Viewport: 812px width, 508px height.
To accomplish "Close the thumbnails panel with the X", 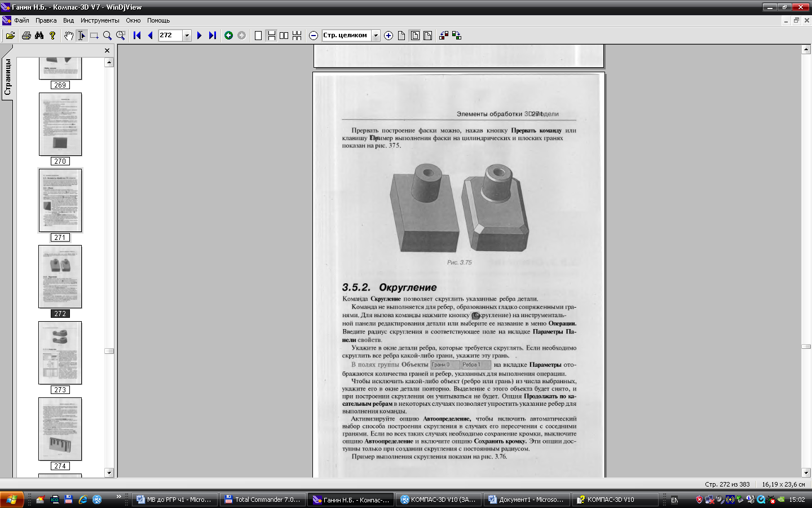I will (x=107, y=51).
